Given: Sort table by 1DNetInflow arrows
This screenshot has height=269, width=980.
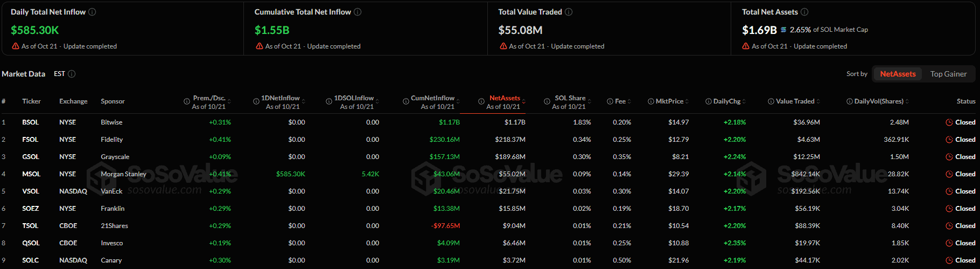Looking at the screenshot, I should pyautogui.click(x=304, y=101).
